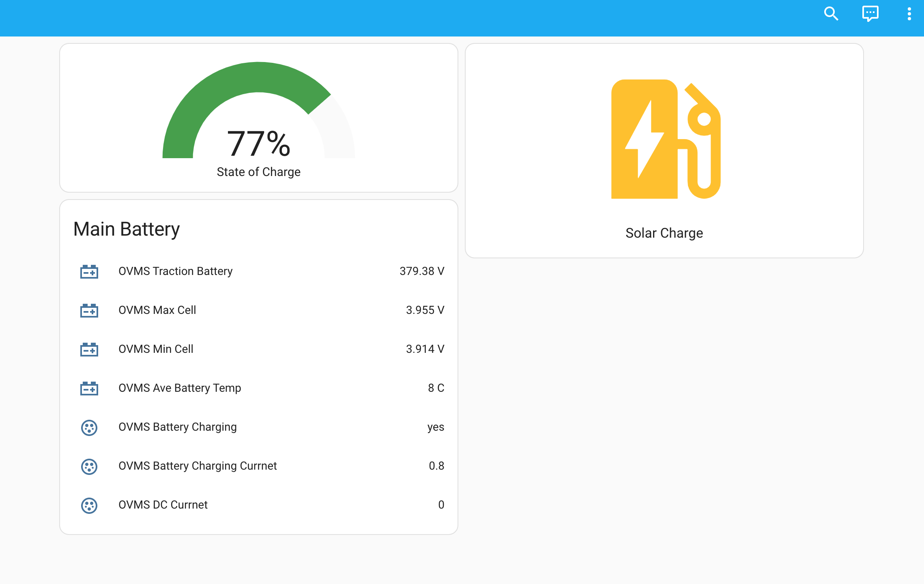Screen dimensions: 924x584
Task: Click the Battery Charging Currnet plug icon
Action: (x=89, y=466)
